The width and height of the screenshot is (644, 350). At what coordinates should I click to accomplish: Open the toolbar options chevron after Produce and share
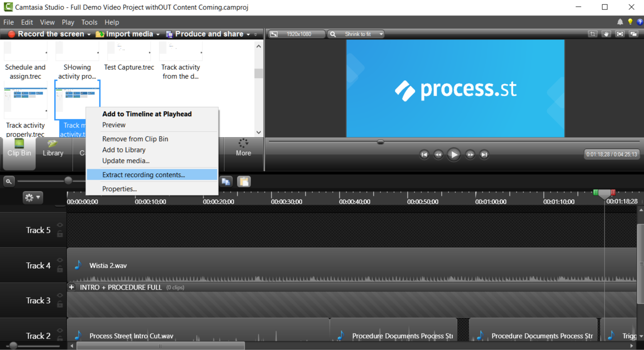tap(256, 35)
